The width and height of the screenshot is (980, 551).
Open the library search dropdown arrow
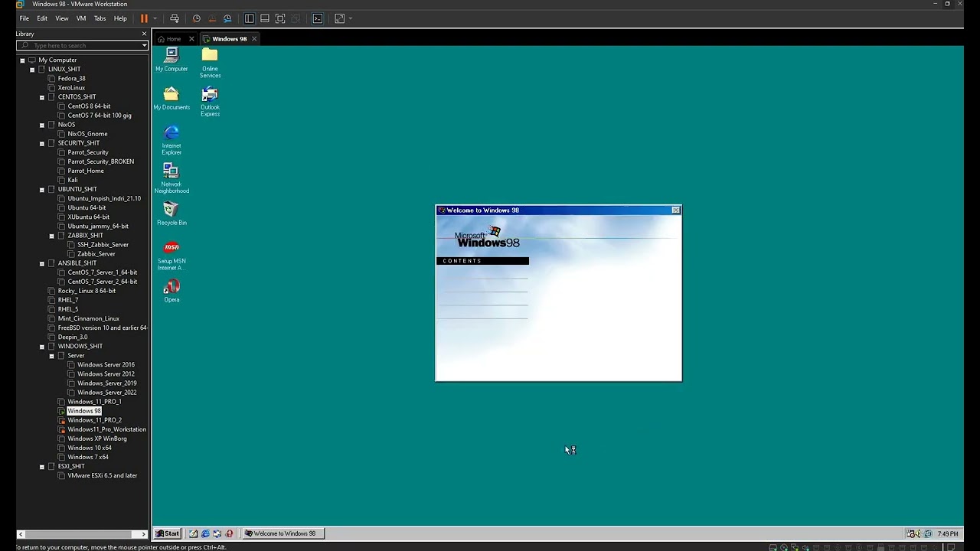[144, 46]
